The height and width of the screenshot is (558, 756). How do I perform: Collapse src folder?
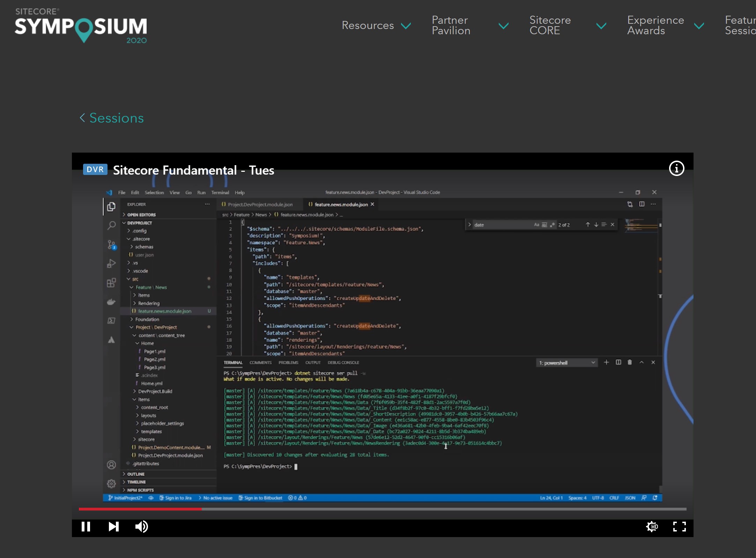[x=135, y=279]
